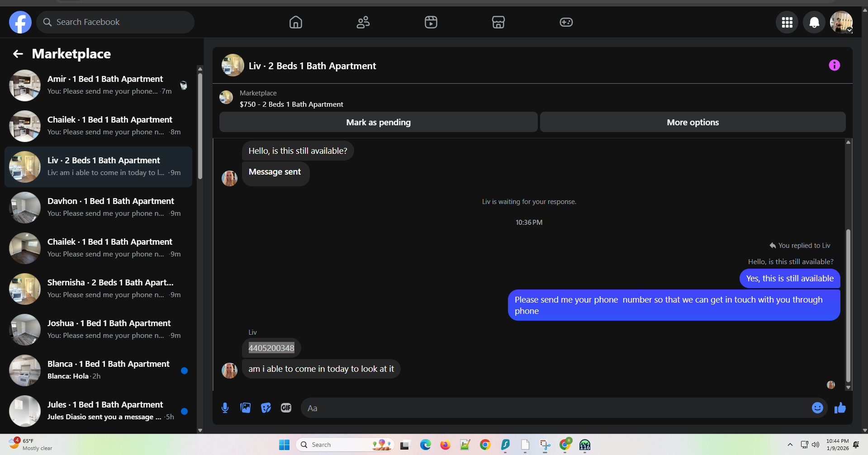Screen dimensions: 868x455
Task: Click Mark as pending
Action: click(x=378, y=122)
